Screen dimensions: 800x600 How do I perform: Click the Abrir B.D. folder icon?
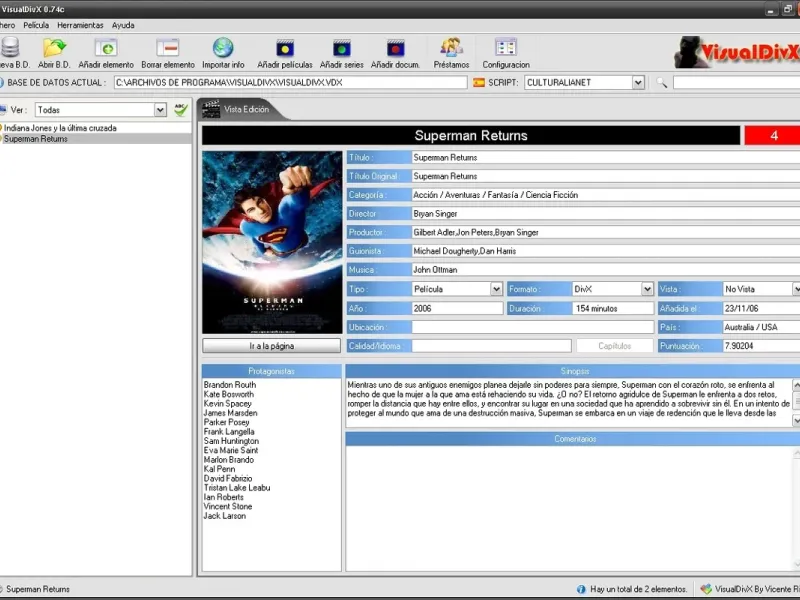coord(54,48)
